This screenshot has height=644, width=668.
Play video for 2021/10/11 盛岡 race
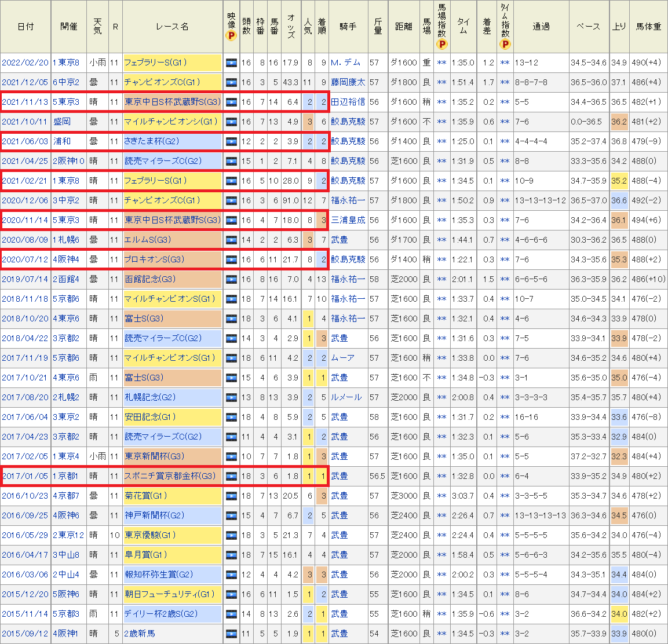click(x=231, y=122)
